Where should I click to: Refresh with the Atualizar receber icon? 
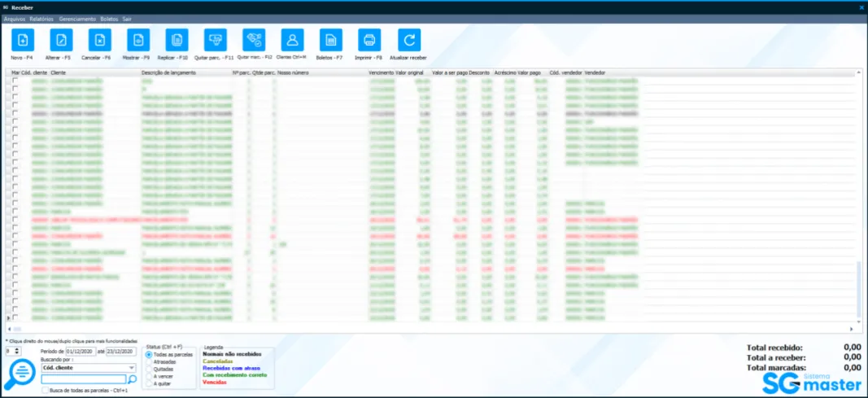coord(409,40)
